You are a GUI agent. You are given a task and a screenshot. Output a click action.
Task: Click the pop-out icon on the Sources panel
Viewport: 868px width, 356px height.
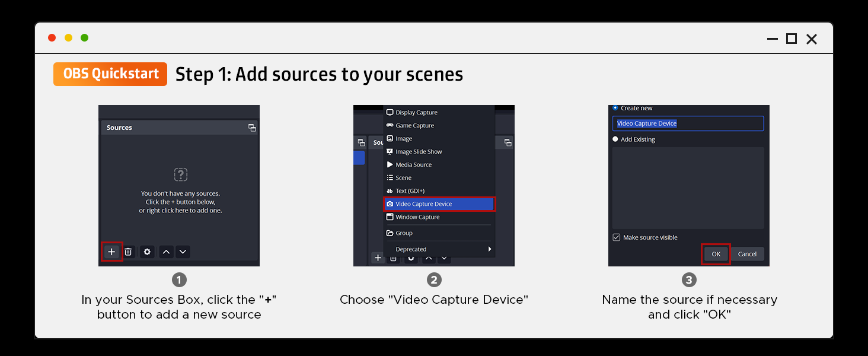[x=251, y=128]
